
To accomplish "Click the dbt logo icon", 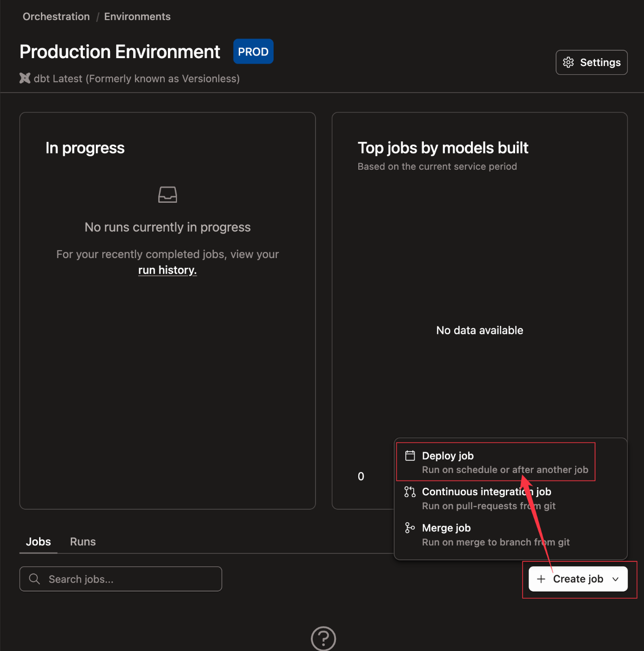I will (25, 78).
